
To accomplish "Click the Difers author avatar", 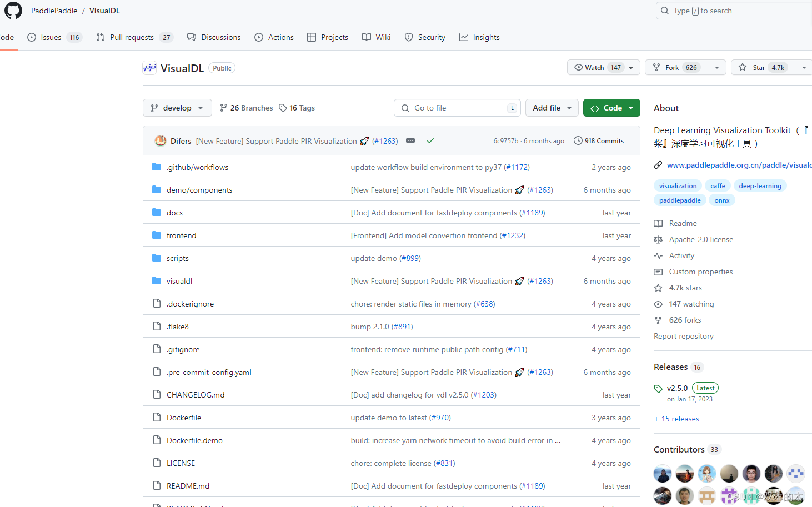I will pos(161,141).
